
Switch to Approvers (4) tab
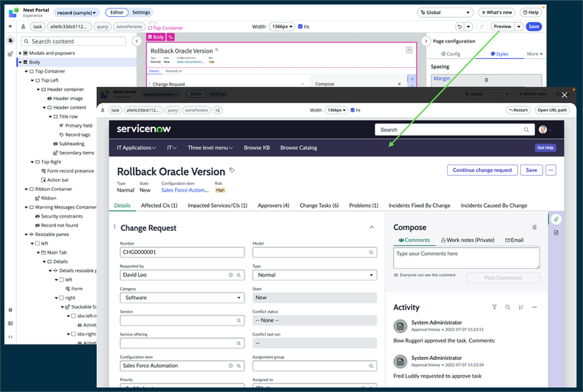click(274, 206)
